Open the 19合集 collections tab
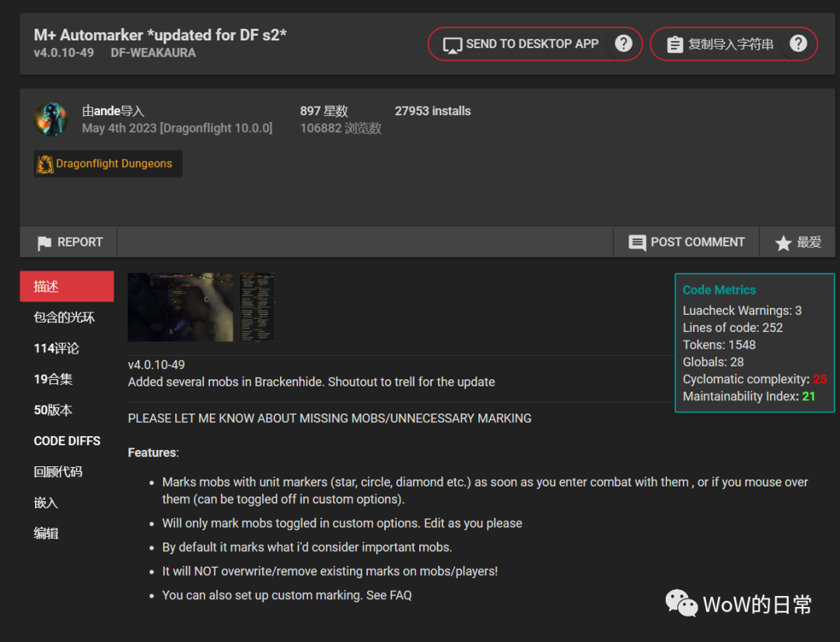Screen dimensions: 840x642 pos(54,379)
